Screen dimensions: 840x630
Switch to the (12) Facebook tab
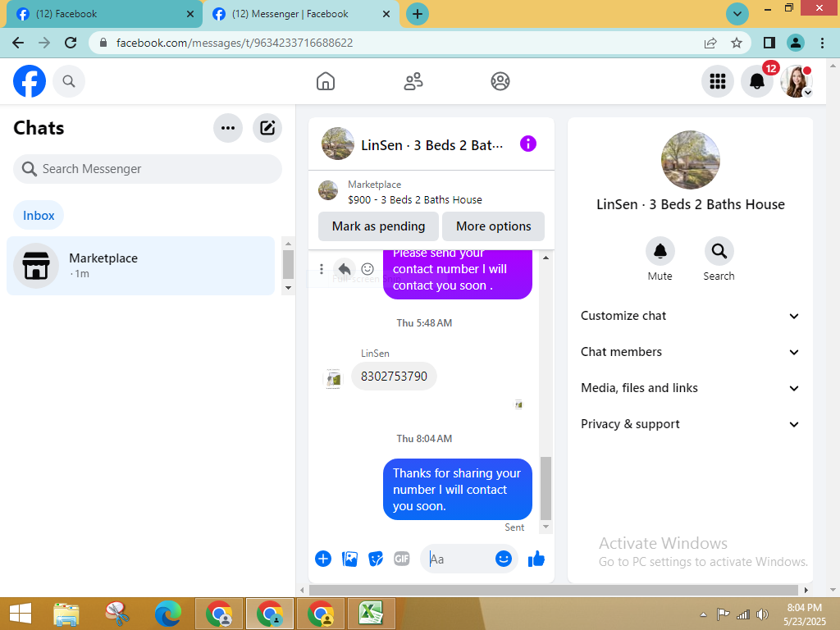click(x=103, y=14)
